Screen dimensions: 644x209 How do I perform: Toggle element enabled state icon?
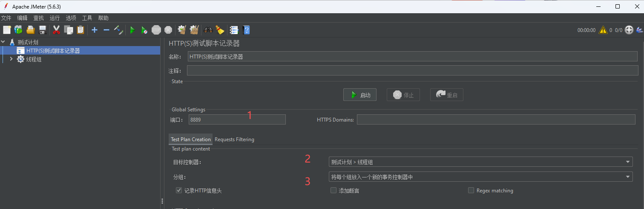click(119, 30)
